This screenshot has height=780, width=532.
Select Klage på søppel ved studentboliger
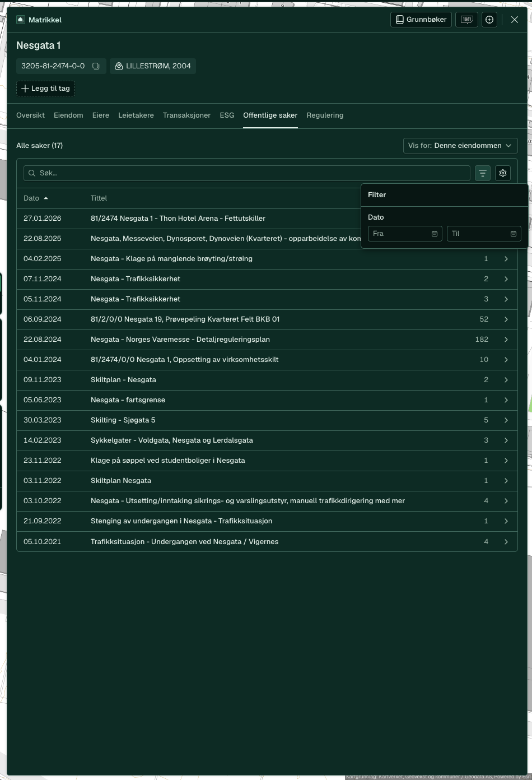(x=168, y=461)
